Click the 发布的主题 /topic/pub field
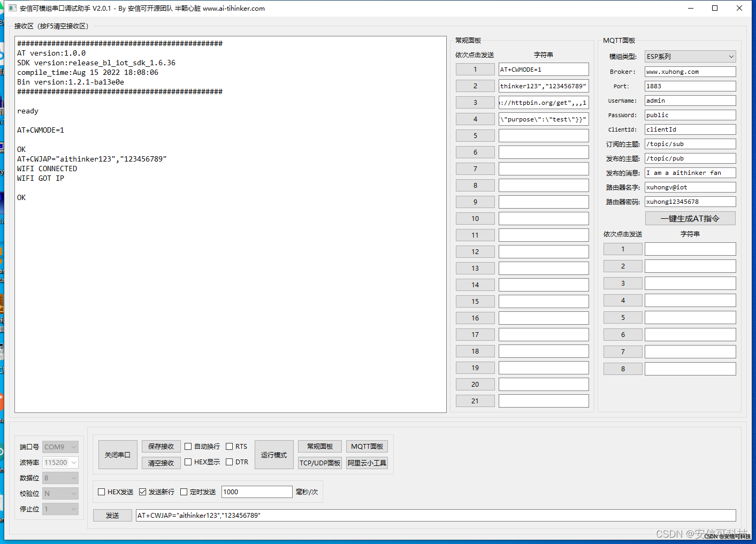 [690, 158]
